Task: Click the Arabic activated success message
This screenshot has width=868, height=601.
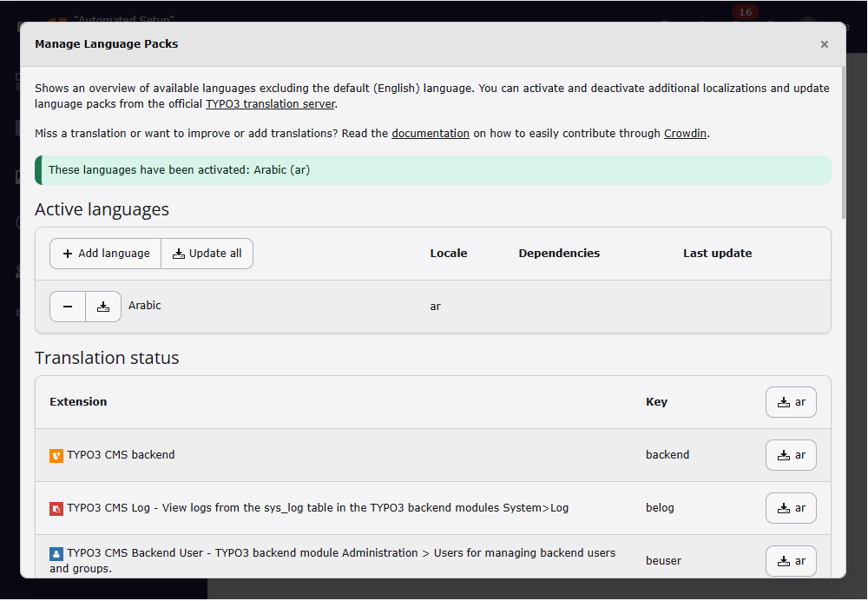Action: 433,170
